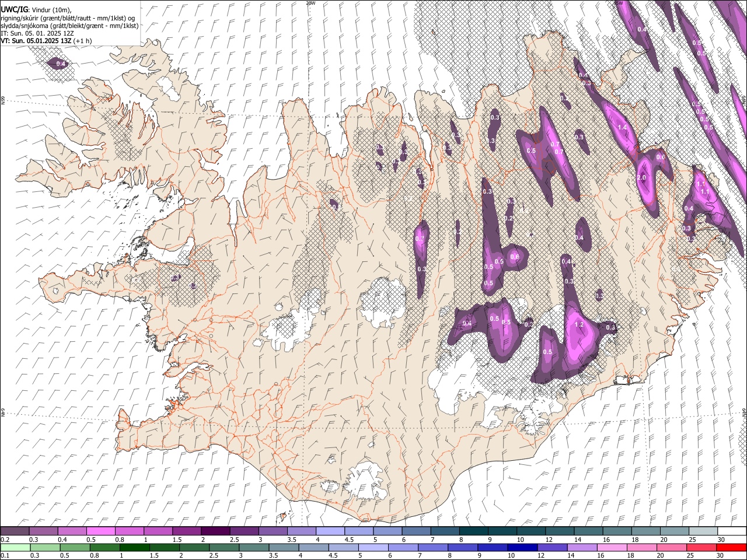747x560 pixels.
Task: Click the "Vindur (10m)" legend description
Action: coord(50,10)
